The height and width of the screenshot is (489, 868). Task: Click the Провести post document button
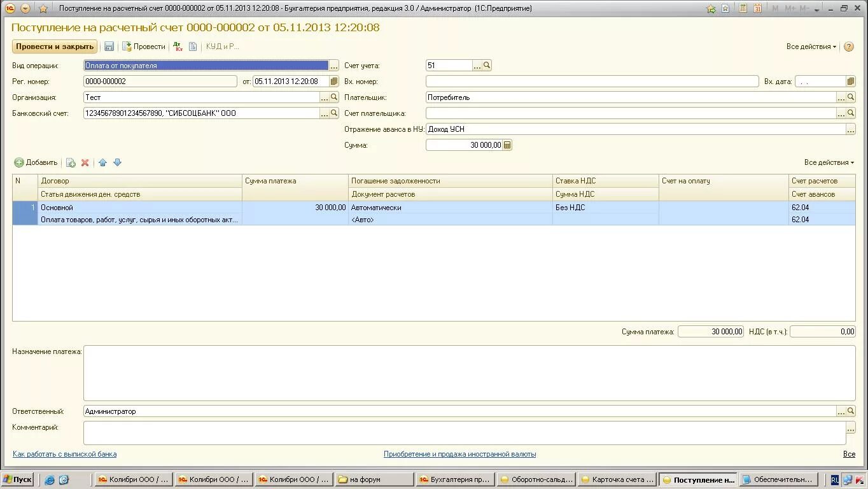click(x=144, y=46)
